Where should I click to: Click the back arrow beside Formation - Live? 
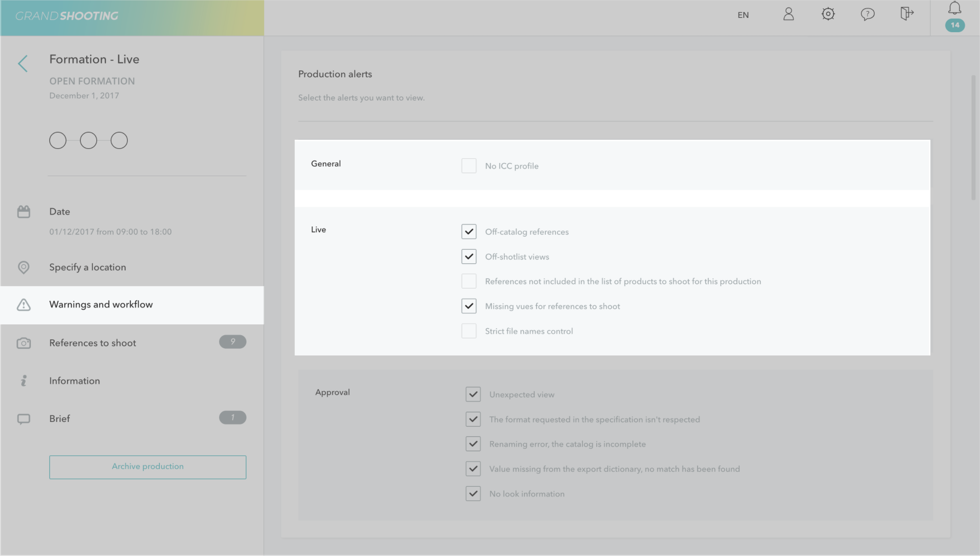[x=23, y=63]
